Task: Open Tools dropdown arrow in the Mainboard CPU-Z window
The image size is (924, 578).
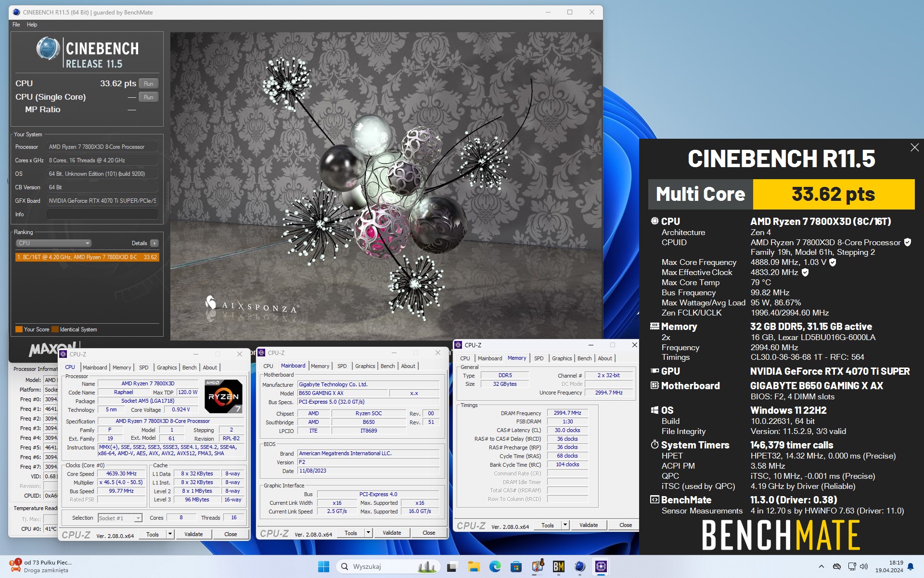Action: click(x=368, y=533)
